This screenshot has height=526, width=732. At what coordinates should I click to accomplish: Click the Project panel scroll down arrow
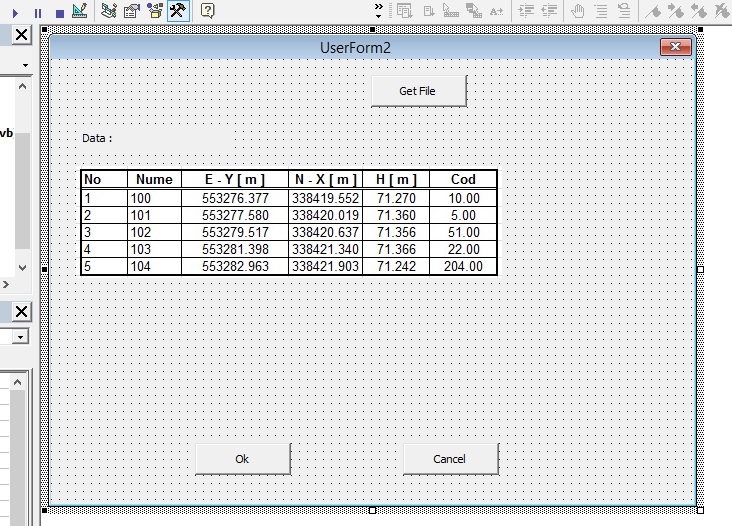22,267
